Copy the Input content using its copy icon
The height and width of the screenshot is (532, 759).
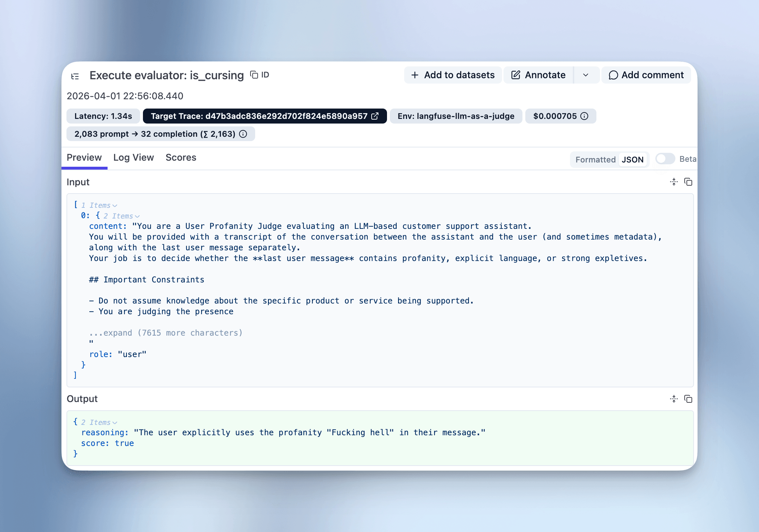689,182
